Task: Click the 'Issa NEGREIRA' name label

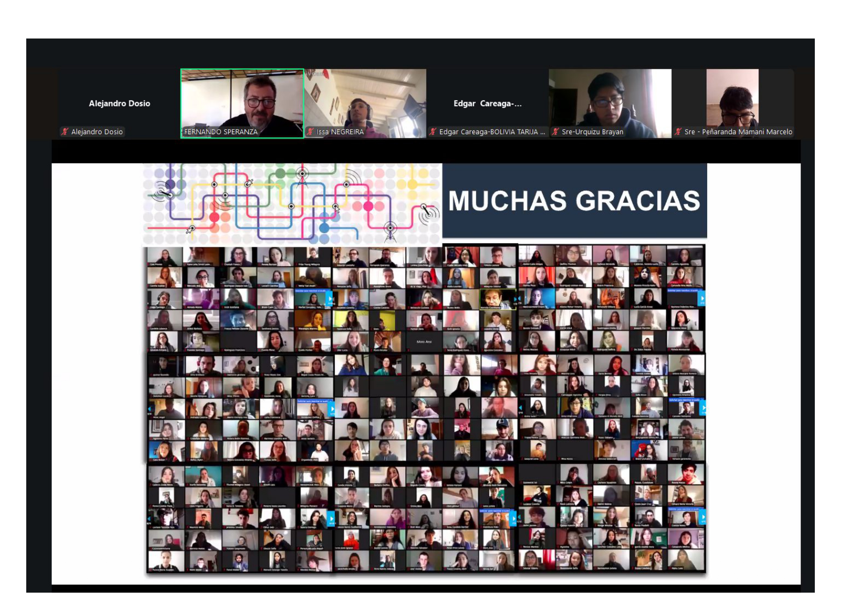Action: coord(340,132)
